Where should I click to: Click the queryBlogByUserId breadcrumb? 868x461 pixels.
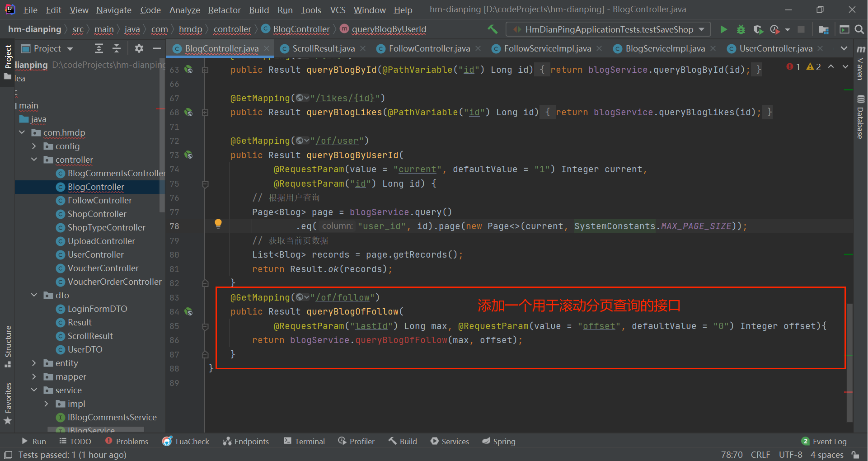click(384, 29)
